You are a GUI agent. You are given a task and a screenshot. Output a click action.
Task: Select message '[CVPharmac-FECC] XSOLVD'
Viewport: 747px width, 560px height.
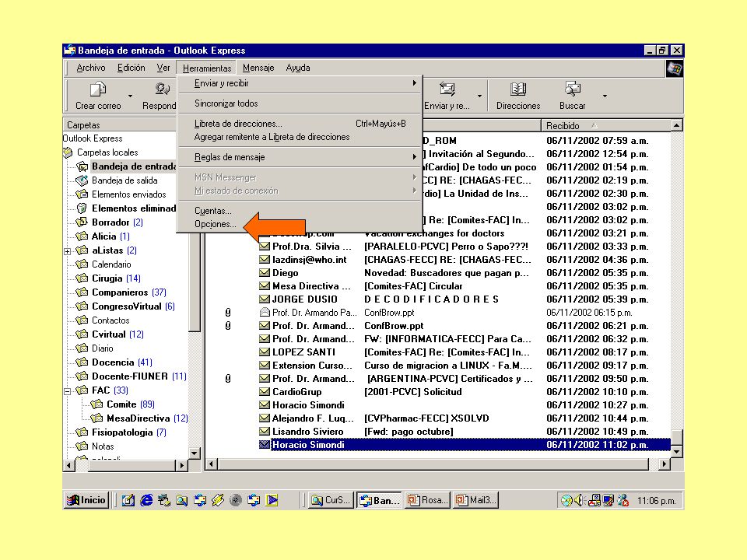438,418
